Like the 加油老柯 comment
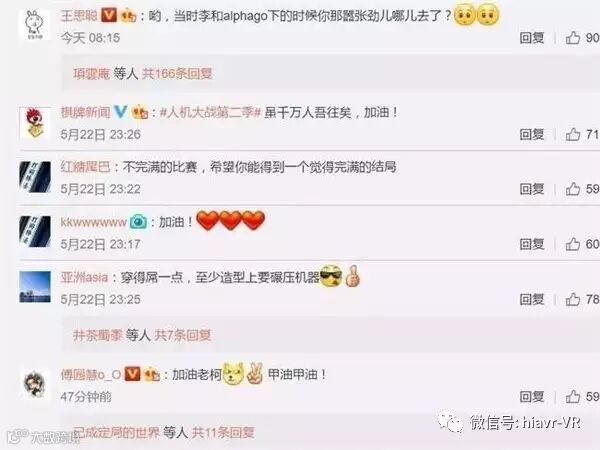The height and width of the screenshot is (450, 600). (x=573, y=396)
